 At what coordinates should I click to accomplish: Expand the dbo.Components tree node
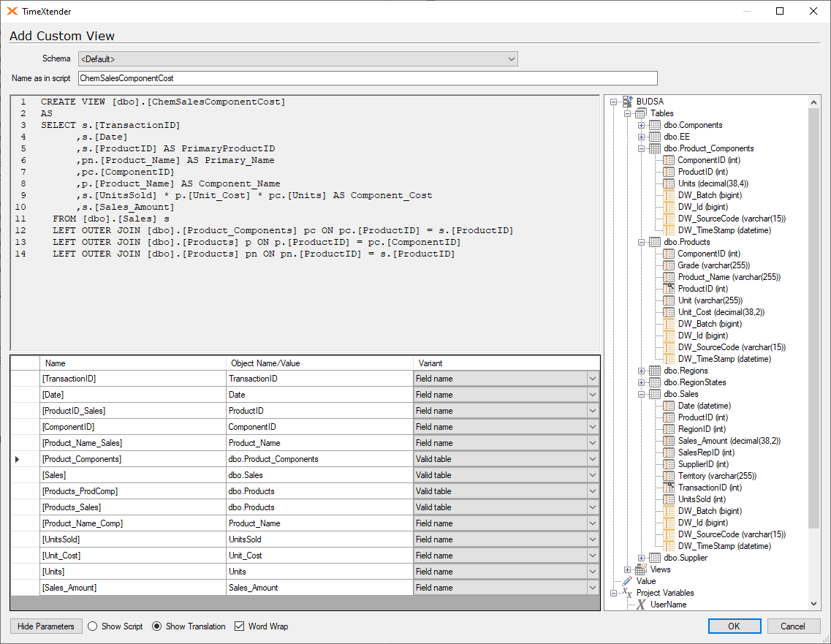(x=641, y=125)
